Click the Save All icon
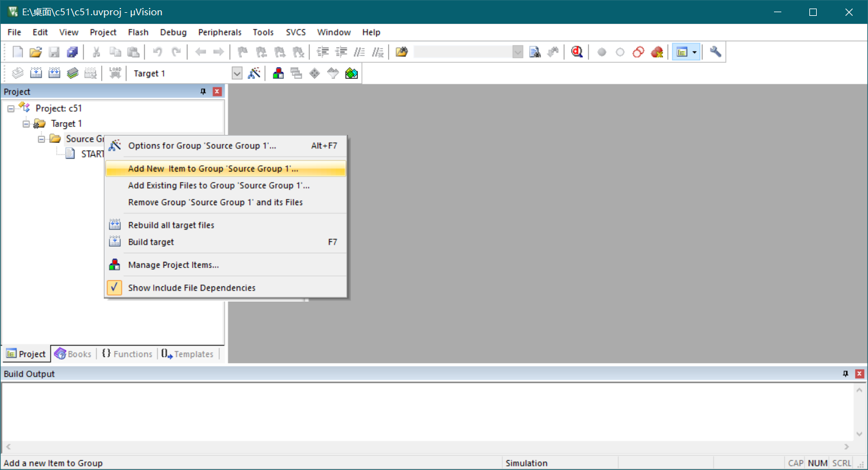The height and width of the screenshot is (470, 868). click(x=72, y=52)
